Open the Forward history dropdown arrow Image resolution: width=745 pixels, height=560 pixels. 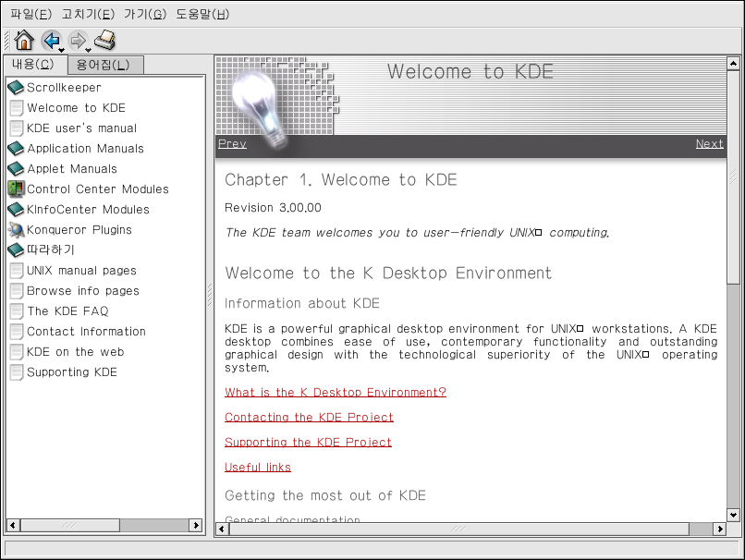89,50
